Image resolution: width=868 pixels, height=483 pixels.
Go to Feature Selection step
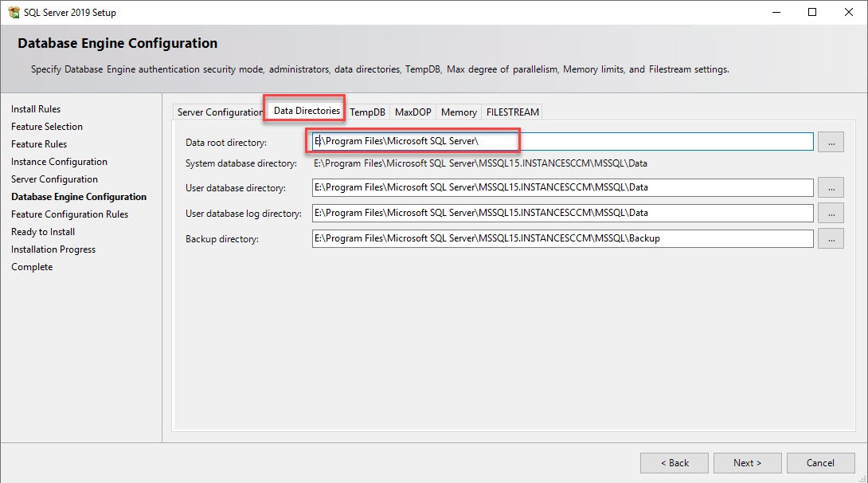pyautogui.click(x=46, y=126)
